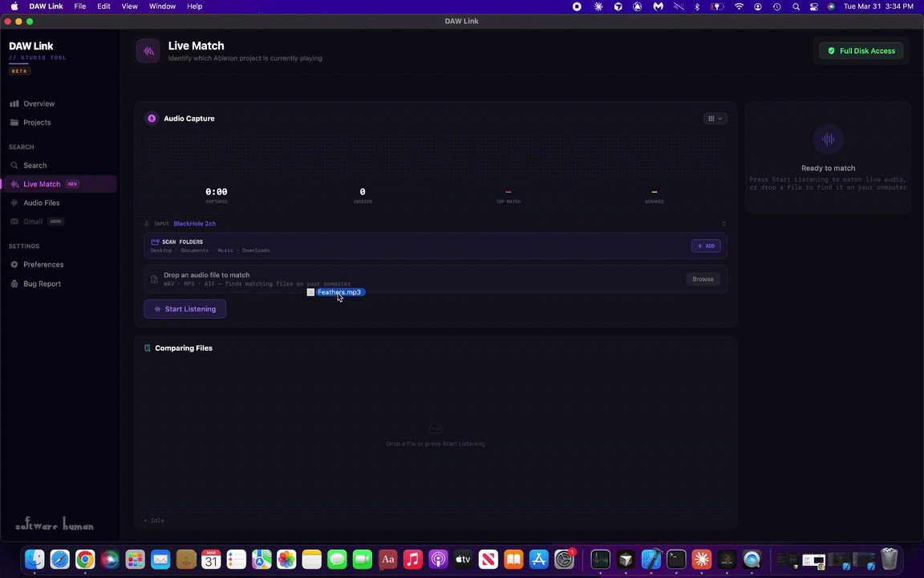Click the Projects icon in the sidebar

[x=14, y=122]
